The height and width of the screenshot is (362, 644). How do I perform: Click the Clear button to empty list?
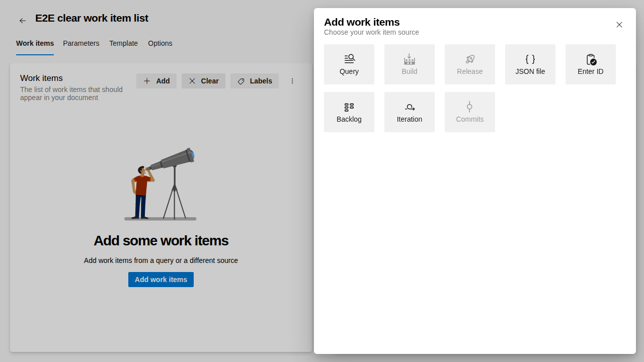tap(203, 81)
